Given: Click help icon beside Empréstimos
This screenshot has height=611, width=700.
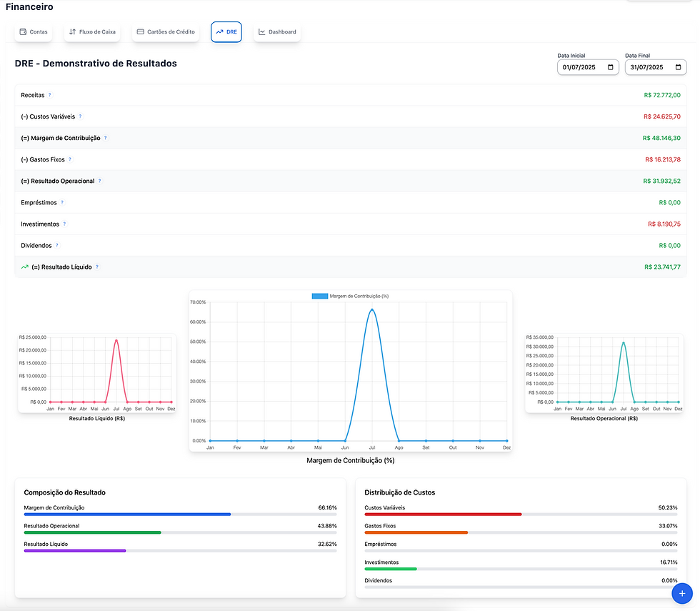Looking at the screenshot, I should 62,202.
